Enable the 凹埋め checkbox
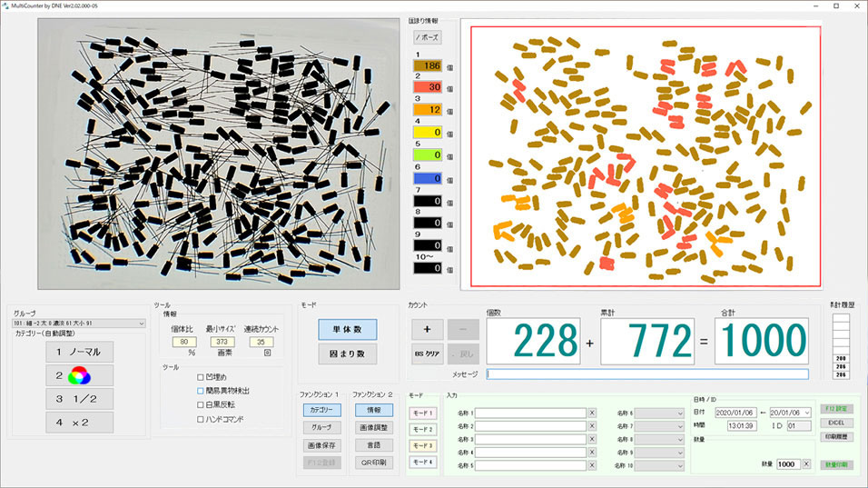 (201, 377)
